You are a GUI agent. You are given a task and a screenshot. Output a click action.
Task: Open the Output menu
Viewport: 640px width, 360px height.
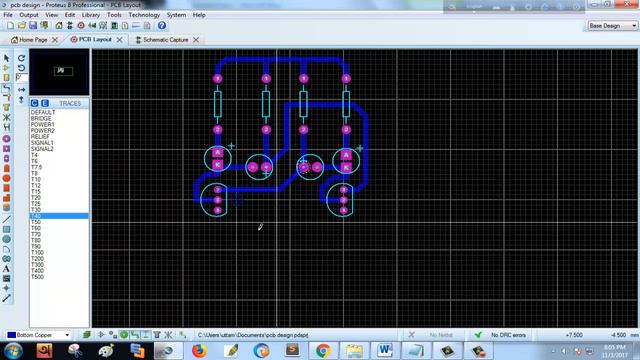pyautogui.click(x=29, y=15)
